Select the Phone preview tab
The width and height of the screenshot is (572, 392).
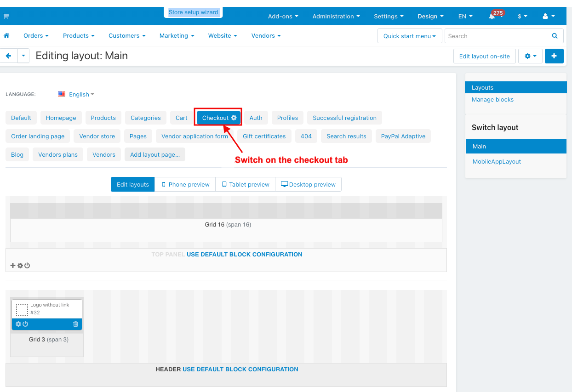coord(185,184)
